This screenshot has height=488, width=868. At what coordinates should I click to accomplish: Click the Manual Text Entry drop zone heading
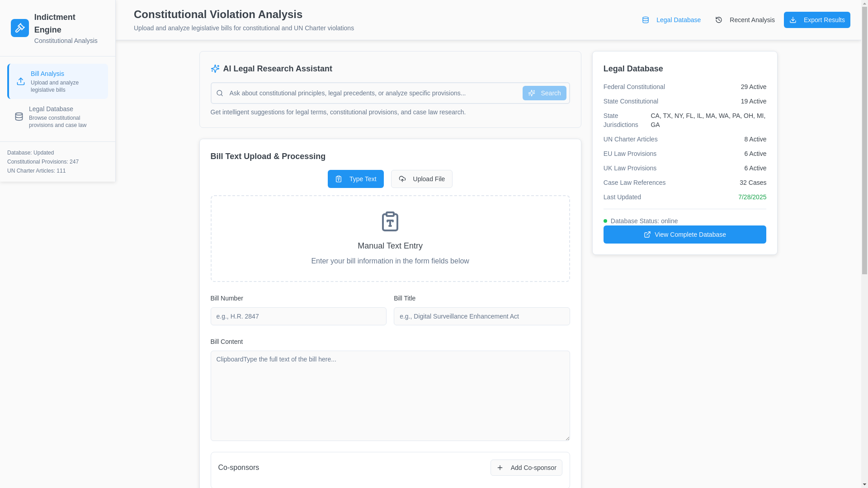(390, 246)
